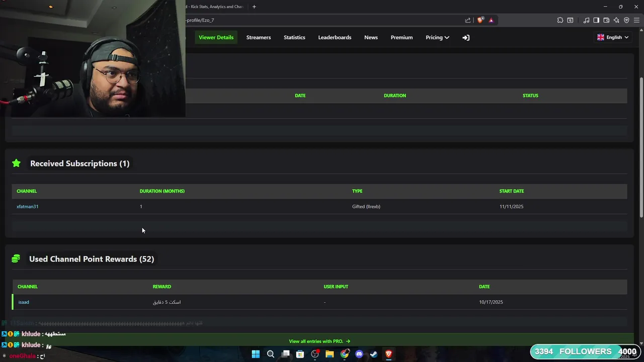644x362 pixels.
Task: Click the 11/11/2025 start date cell
Action: tap(511, 207)
